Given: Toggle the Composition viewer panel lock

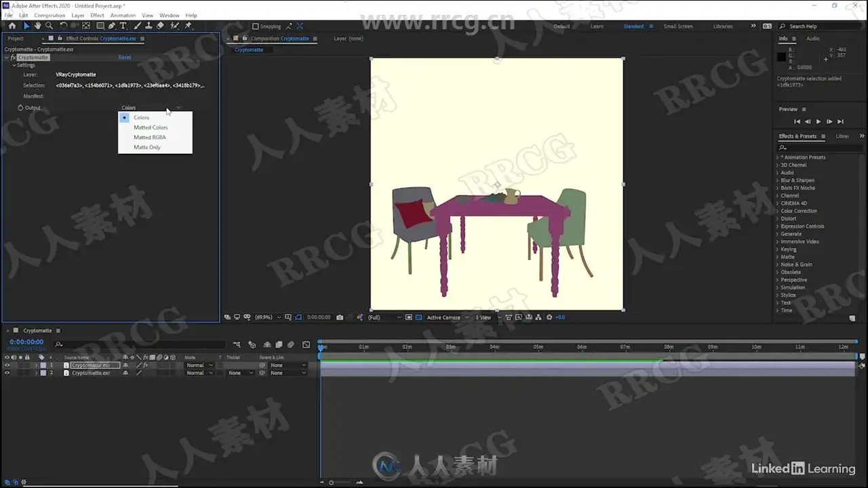Looking at the screenshot, I should point(245,39).
